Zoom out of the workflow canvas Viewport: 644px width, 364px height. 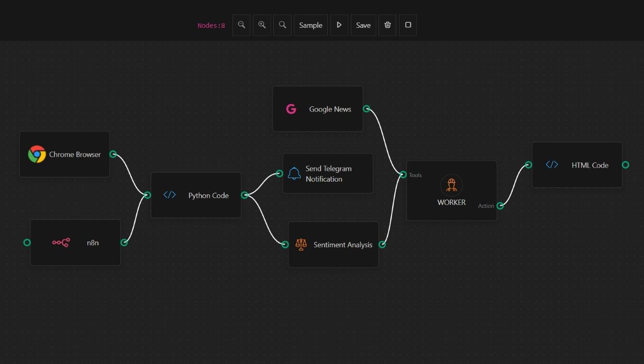(x=241, y=25)
